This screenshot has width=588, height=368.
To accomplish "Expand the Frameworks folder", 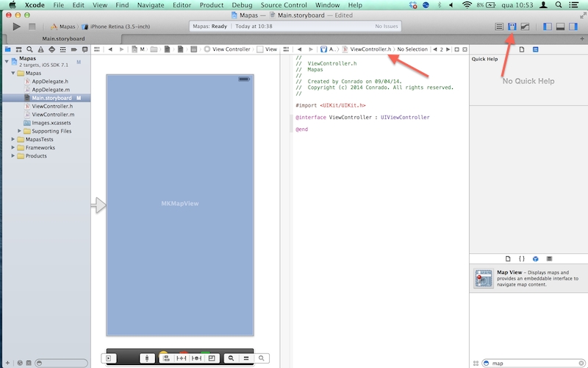I will (x=13, y=148).
